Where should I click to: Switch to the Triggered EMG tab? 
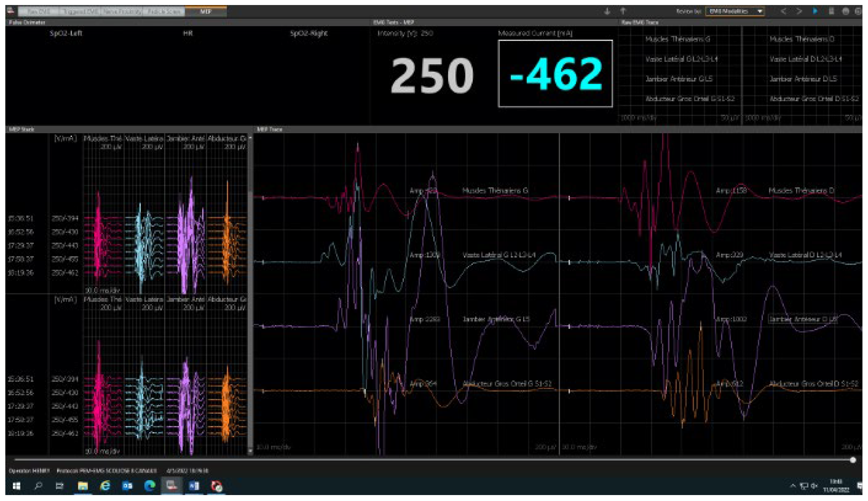(x=80, y=11)
